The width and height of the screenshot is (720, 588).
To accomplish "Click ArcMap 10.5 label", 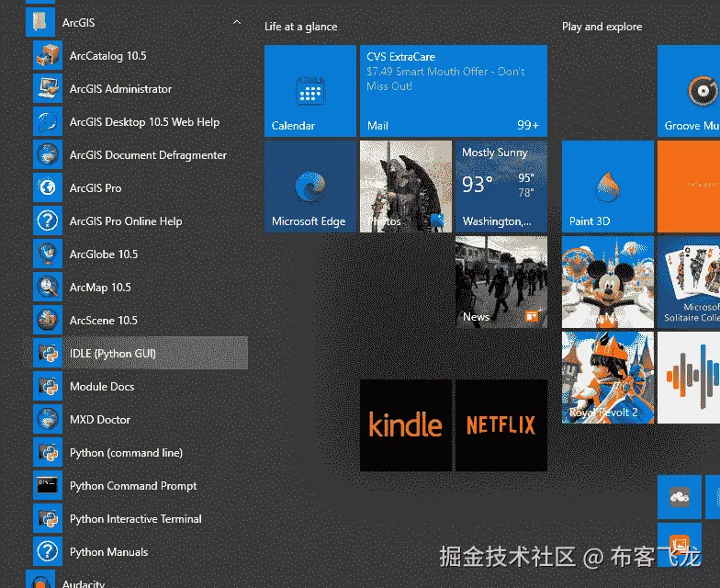I will click(100, 288).
